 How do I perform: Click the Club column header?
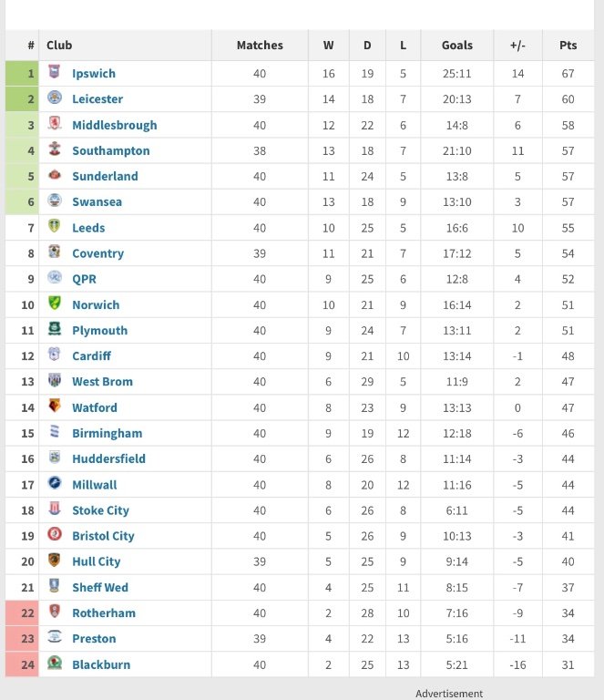[59, 45]
